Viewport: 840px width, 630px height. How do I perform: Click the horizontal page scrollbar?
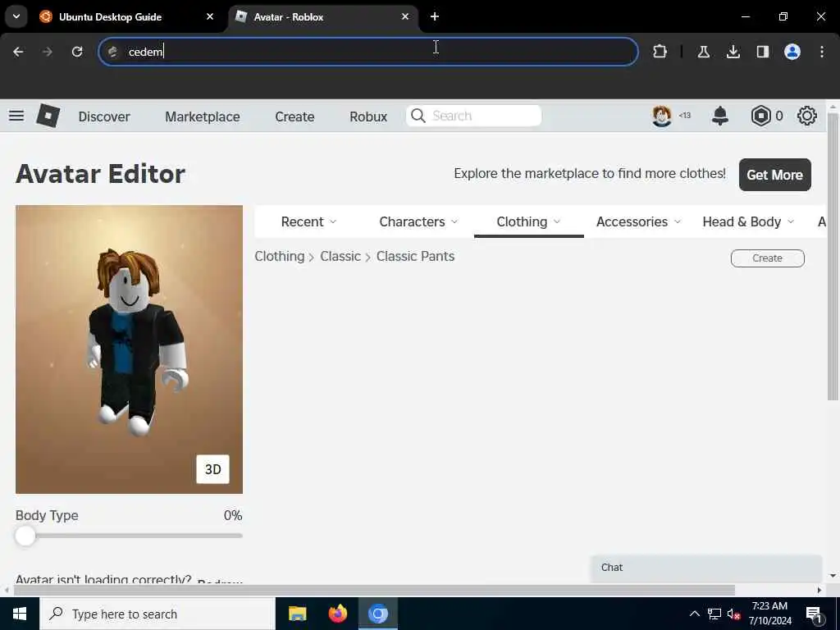click(x=374, y=590)
